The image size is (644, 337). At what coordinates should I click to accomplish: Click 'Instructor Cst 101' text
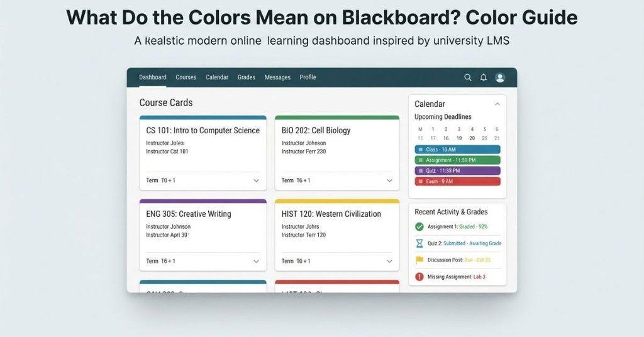(x=167, y=152)
